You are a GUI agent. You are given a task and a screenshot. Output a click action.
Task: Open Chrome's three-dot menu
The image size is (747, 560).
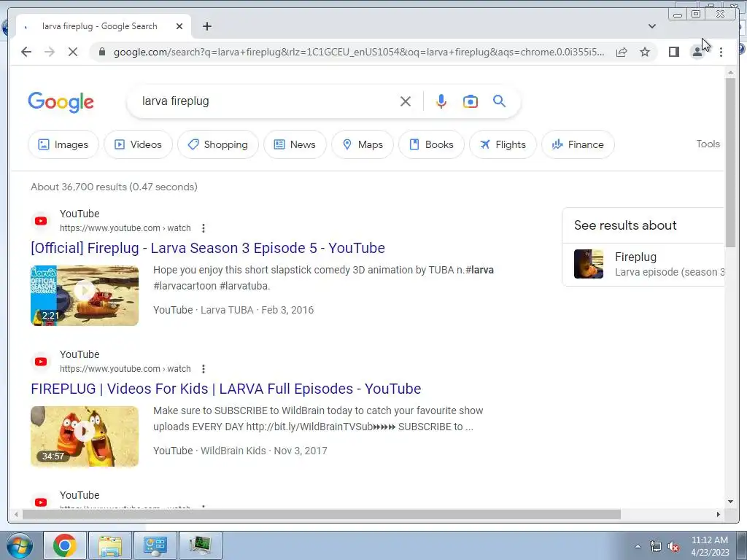(721, 52)
